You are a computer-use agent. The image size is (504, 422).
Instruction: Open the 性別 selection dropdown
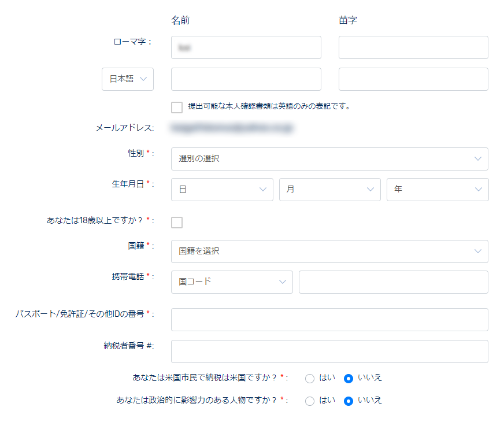pos(329,159)
